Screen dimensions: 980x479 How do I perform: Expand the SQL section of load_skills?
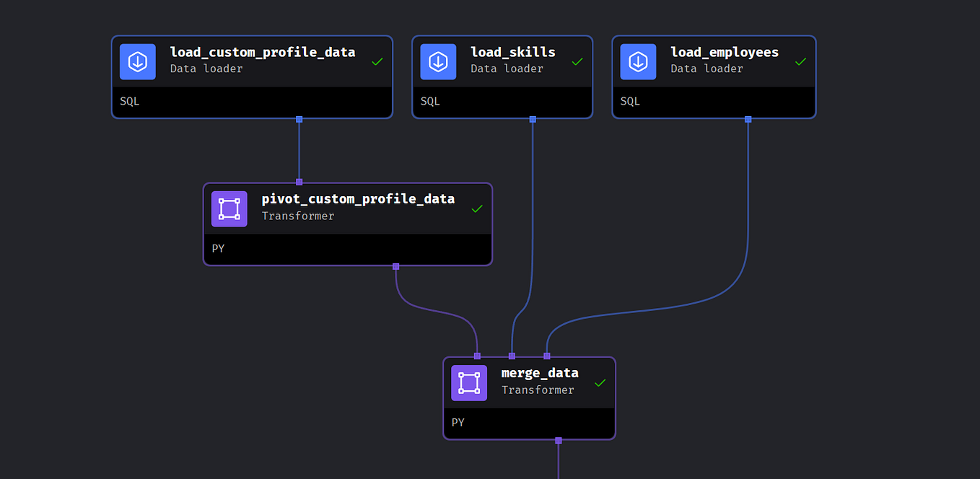coord(429,101)
